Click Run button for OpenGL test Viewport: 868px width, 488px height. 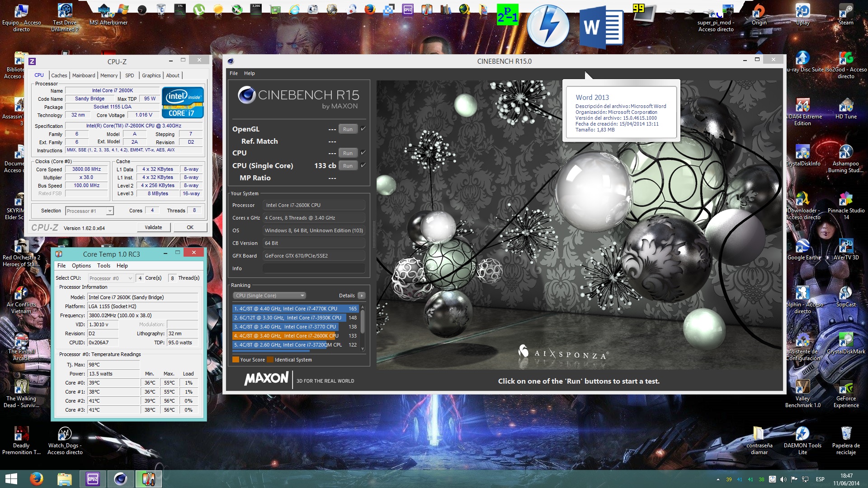point(348,129)
